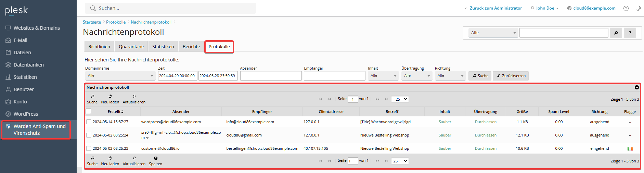The width and height of the screenshot is (644, 173).
Task: Click the help question mark icon in header
Action: point(626,8)
